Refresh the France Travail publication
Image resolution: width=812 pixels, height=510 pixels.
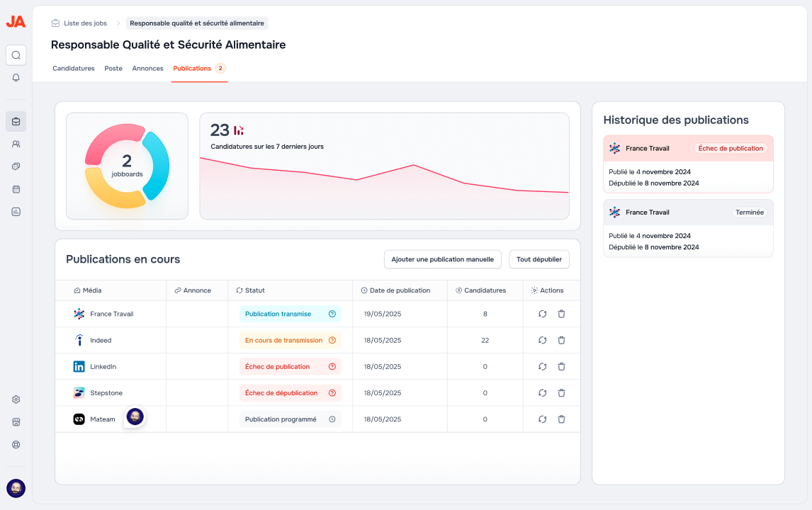coord(542,314)
